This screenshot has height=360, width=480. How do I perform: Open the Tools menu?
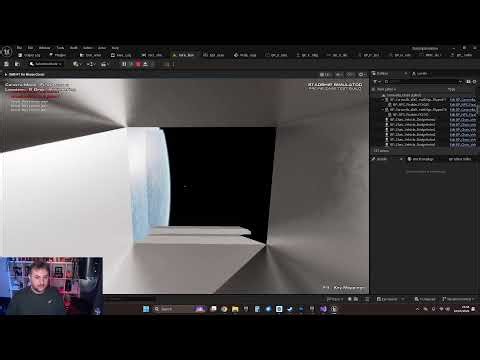click(x=60, y=48)
